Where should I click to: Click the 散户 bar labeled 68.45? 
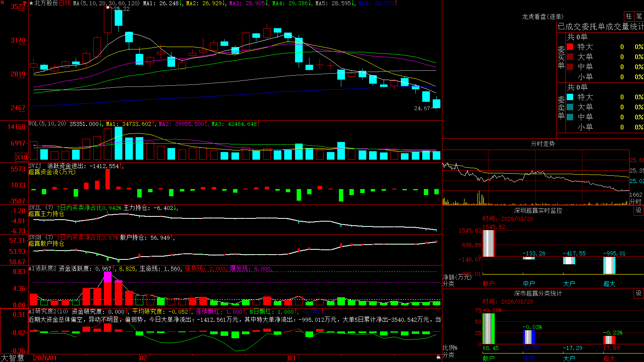pyautogui.click(x=488, y=329)
